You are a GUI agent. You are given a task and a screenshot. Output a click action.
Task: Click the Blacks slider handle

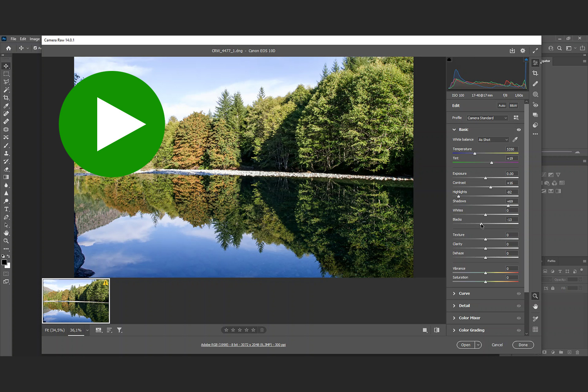(481, 224)
